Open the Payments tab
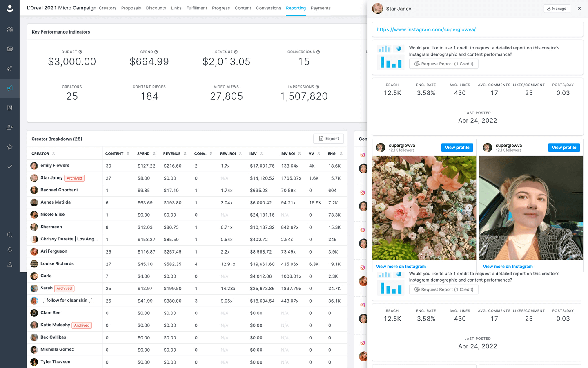 (321, 8)
